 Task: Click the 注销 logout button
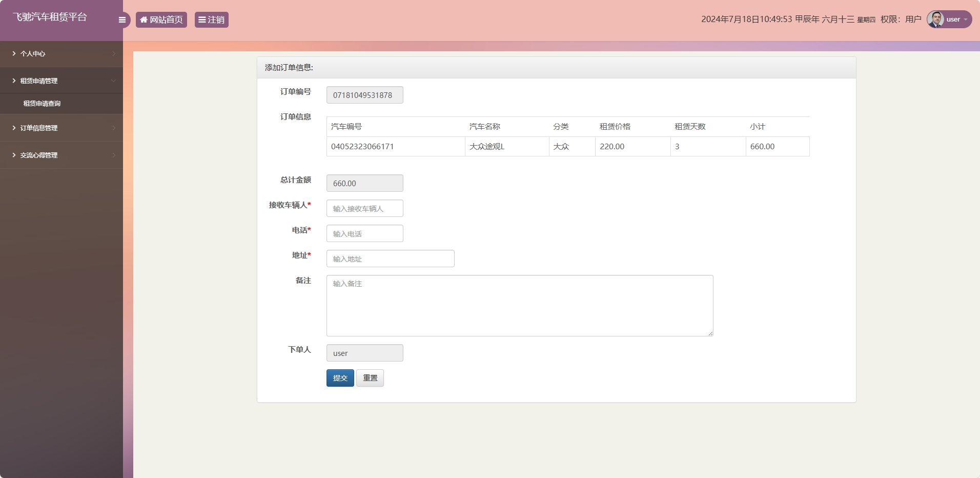pyautogui.click(x=211, y=19)
